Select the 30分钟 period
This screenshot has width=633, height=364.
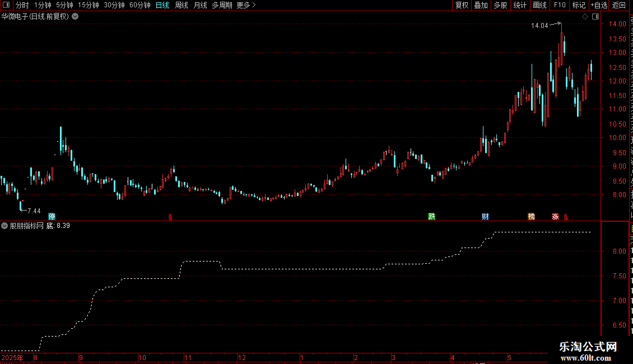114,5
